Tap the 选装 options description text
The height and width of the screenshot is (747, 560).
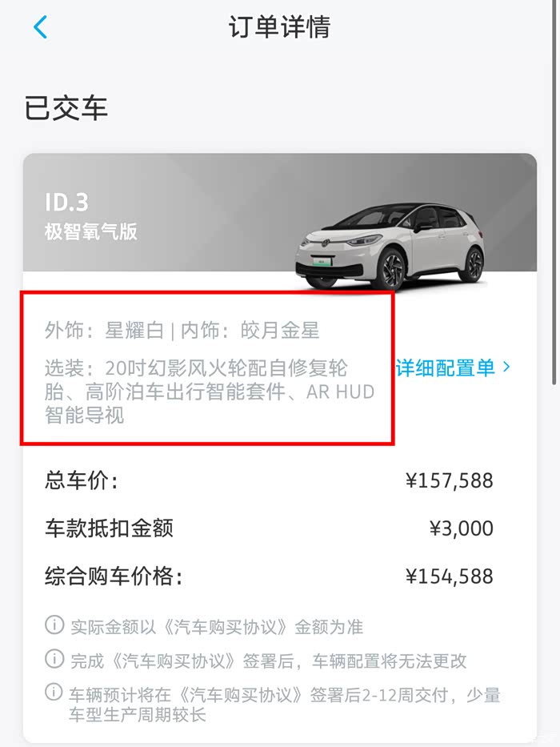[208, 392]
